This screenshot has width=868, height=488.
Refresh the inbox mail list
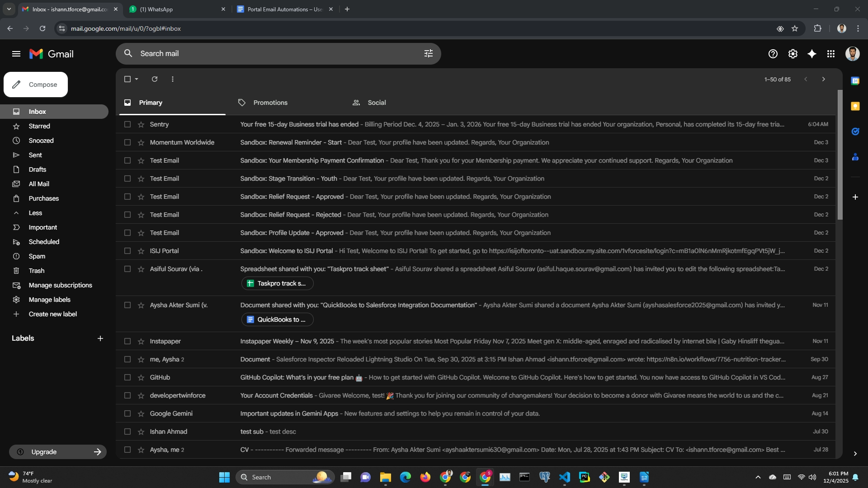click(x=155, y=79)
